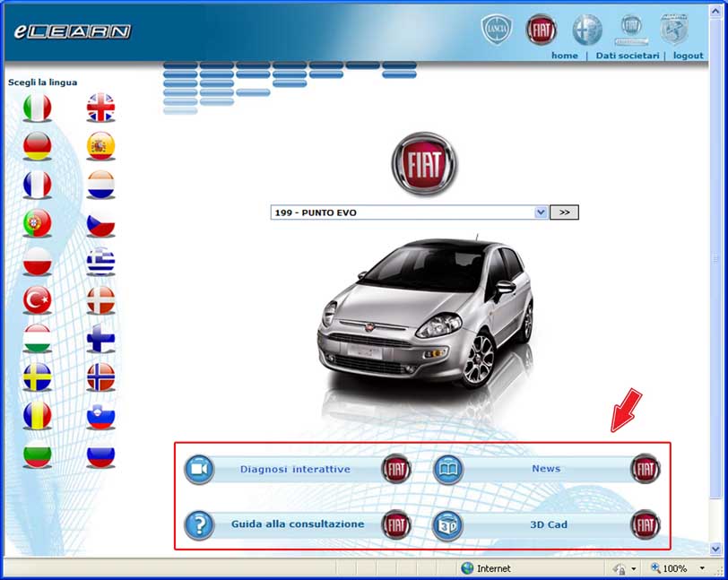This screenshot has width=728, height=580.
Task: Select the French flag language
Action: 37,184
